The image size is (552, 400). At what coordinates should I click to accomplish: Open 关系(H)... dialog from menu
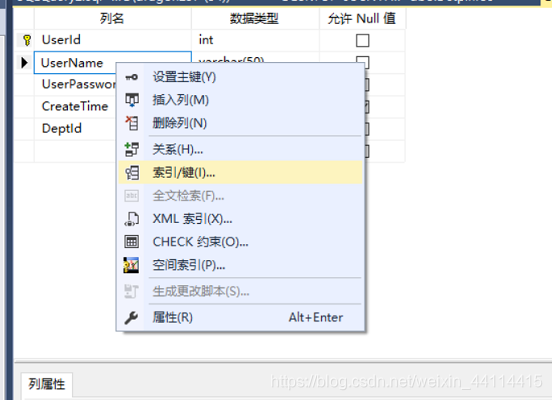point(240,149)
